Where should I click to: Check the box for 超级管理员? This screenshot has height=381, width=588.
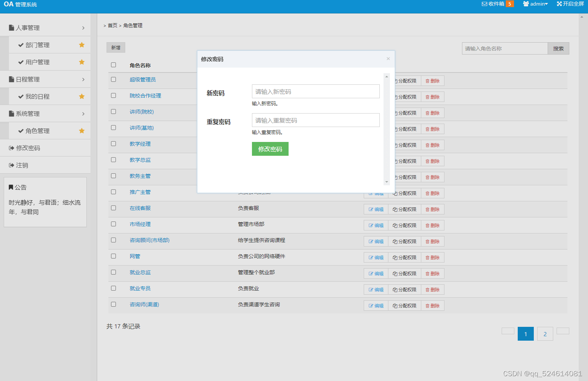click(x=113, y=80)
